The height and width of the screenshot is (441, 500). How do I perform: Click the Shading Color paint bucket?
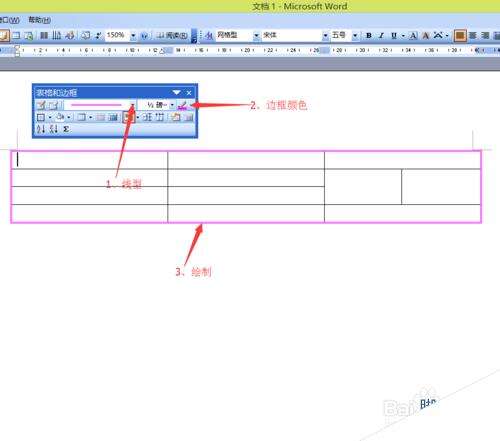click(60, 117)
